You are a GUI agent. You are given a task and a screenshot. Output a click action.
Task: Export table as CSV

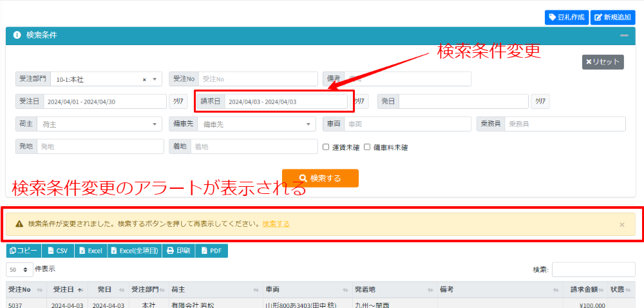pyautogui.click(x=58, y=251)
